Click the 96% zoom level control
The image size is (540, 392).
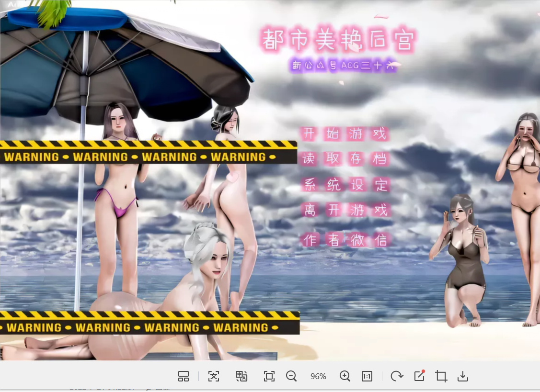click(318, 376)
